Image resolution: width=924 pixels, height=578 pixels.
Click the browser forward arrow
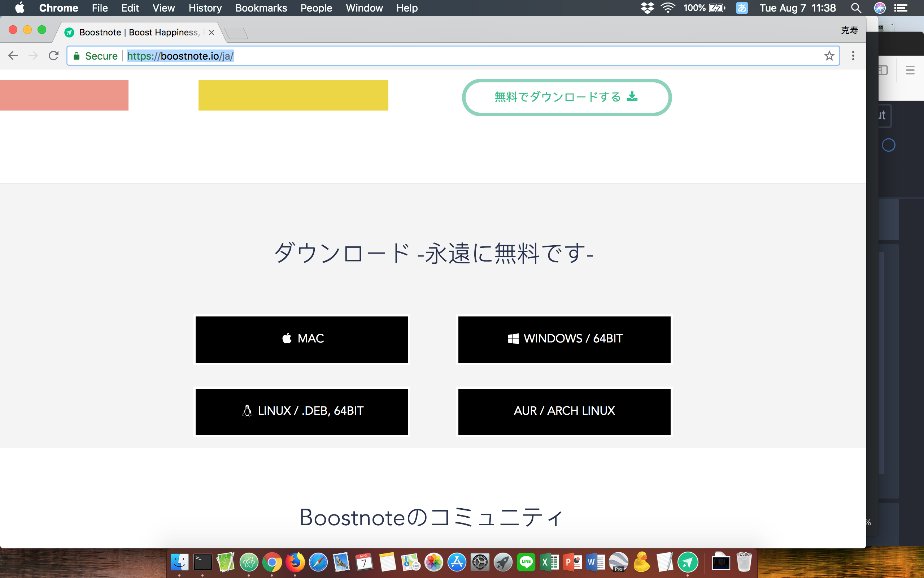pos(33,56)
